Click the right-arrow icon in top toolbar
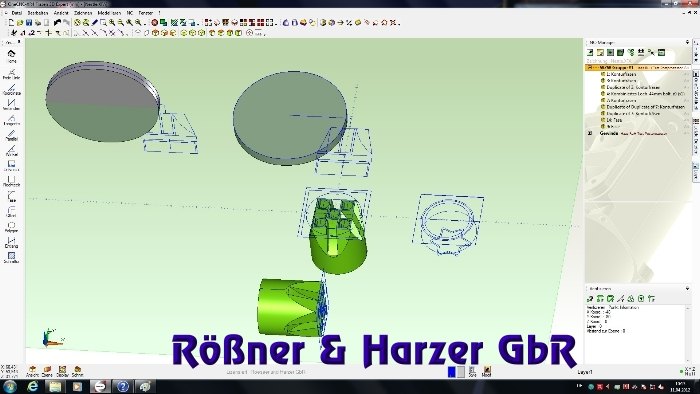This screenshot has width=700, height=394. pos(341,22)
